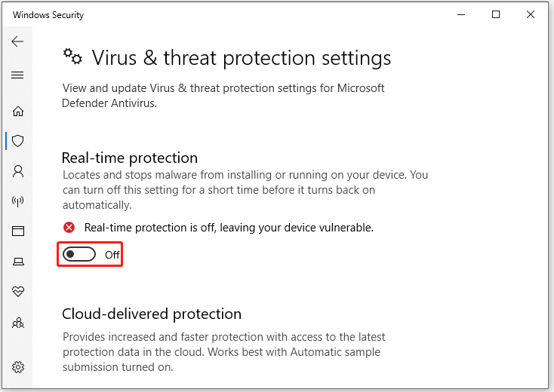Open Device security laptop icon

coord(18,262)
